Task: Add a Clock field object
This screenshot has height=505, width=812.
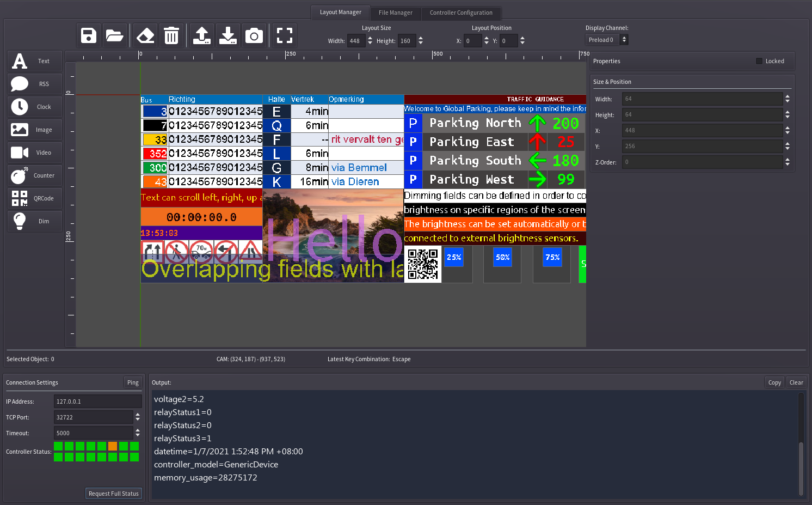Action: [x=35, y=107]
